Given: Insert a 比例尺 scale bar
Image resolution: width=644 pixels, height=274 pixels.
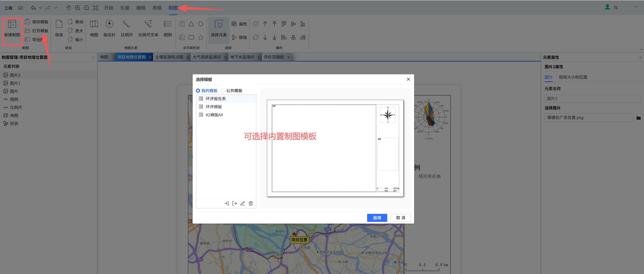Looking at the screenshot, I should 127,28.
